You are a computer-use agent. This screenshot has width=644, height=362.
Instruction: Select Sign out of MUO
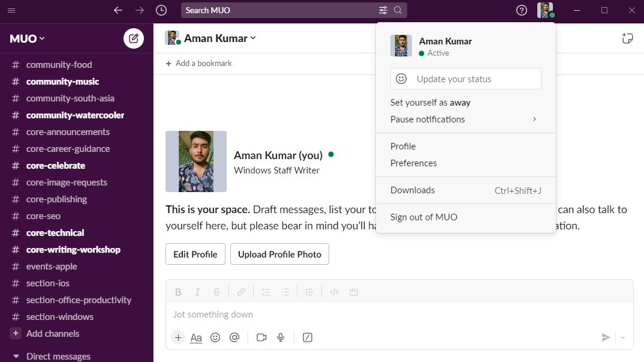coord(423,217)
